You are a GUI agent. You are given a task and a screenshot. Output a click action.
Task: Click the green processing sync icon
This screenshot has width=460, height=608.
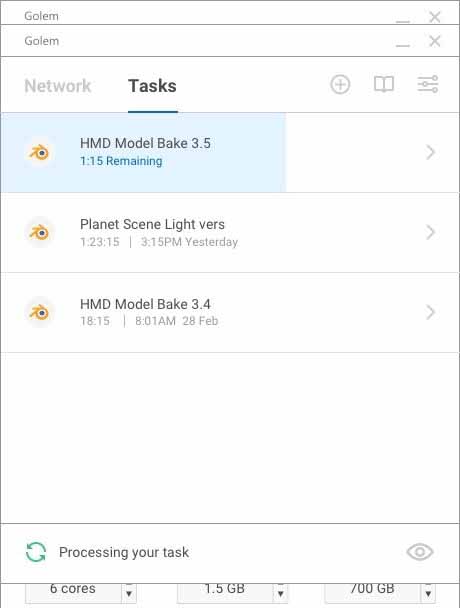[x=36, y=552]
